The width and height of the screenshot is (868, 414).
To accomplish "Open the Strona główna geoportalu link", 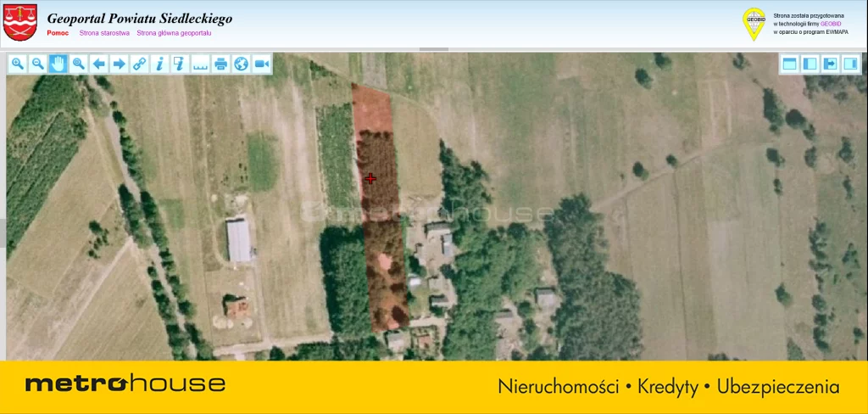I will 174,33.
